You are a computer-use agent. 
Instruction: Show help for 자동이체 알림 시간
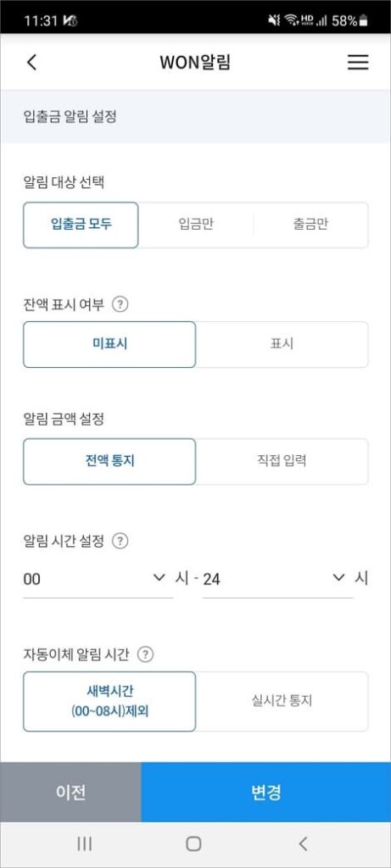[145, 655]
